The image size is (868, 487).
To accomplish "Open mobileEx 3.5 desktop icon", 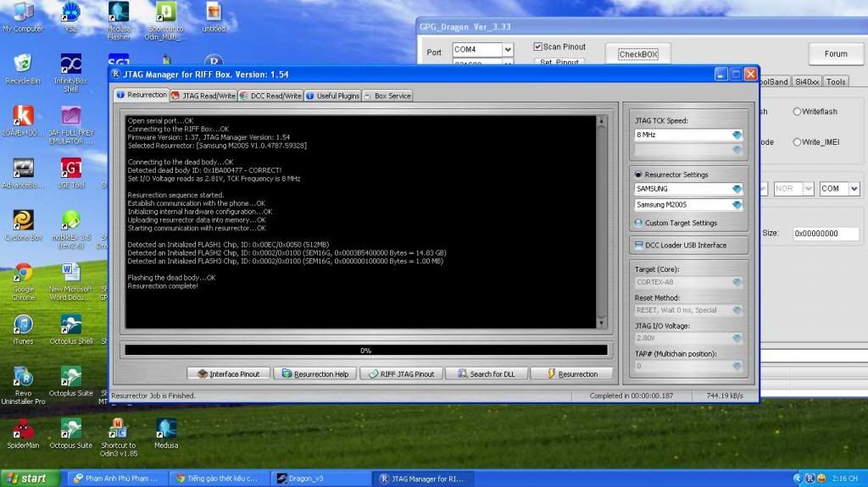I will point(71,230).
